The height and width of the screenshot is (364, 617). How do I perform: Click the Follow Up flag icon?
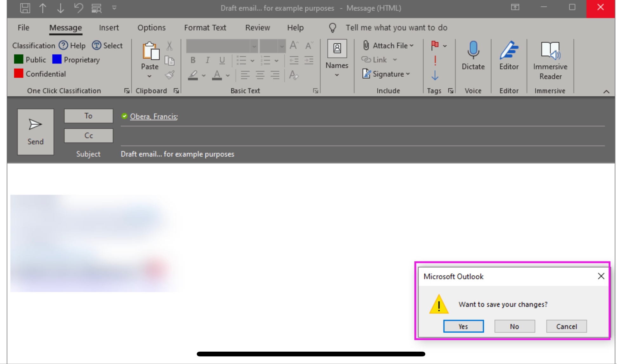click(x=435, y=45)
